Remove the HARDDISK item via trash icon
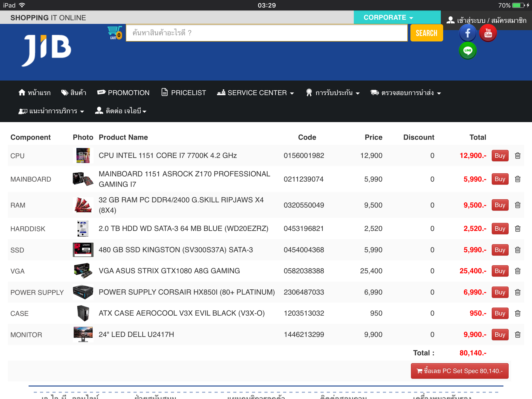532x399 pixels. click(x=518, y=229)
